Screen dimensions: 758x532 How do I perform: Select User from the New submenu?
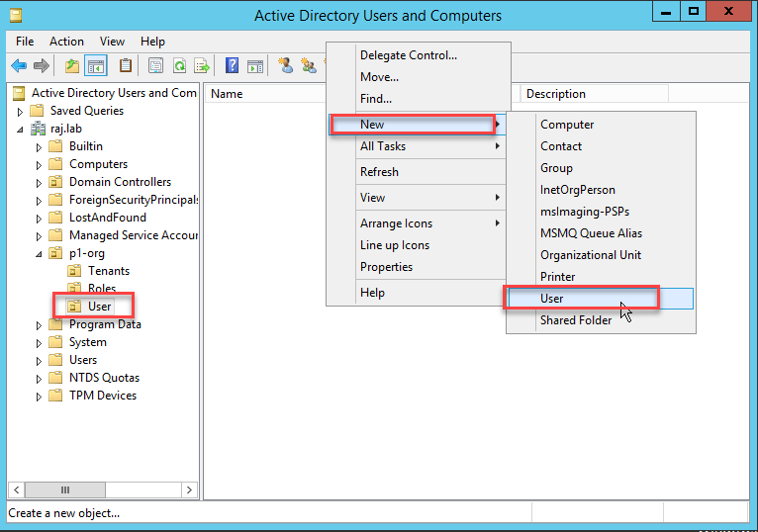click(x=601, y=299)
